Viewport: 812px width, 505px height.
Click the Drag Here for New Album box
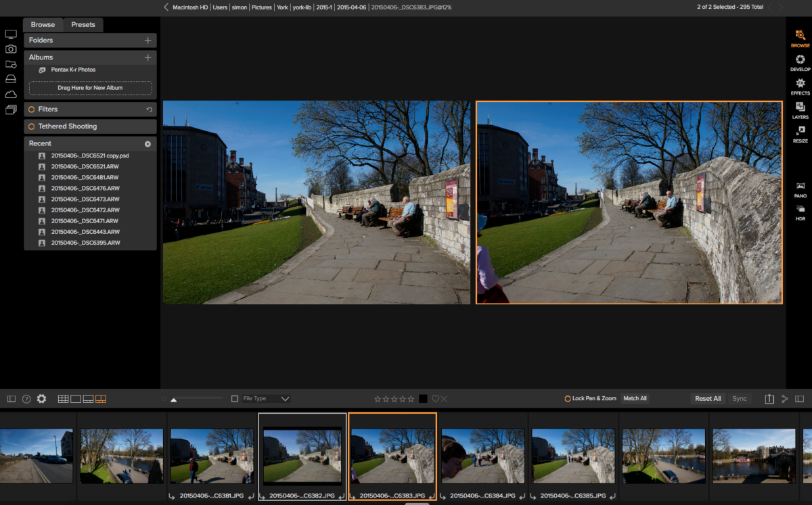coord(90,88)
